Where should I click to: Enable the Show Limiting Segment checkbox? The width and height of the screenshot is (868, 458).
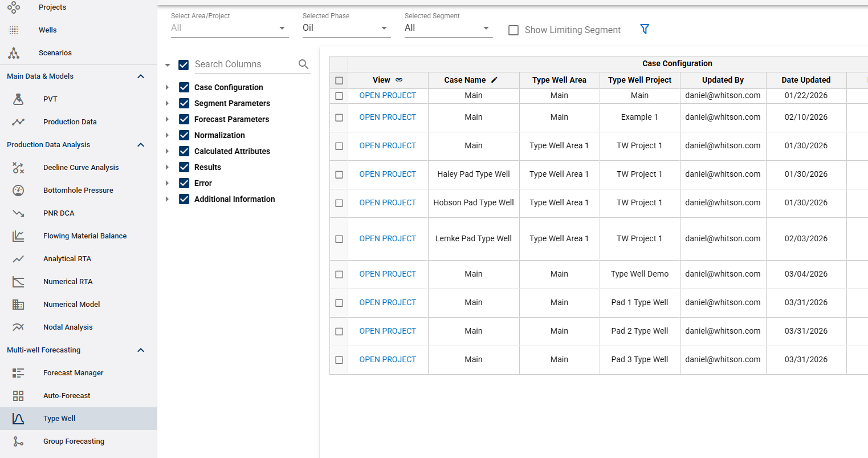coord(514,30)
